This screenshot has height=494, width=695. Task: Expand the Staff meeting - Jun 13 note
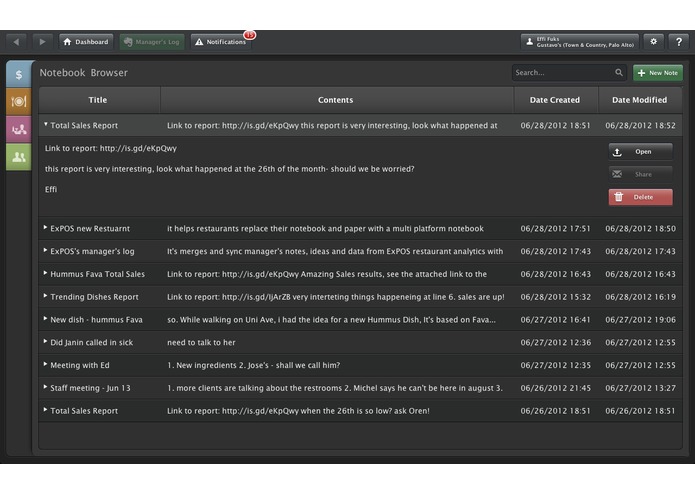(x=45, y=387)
